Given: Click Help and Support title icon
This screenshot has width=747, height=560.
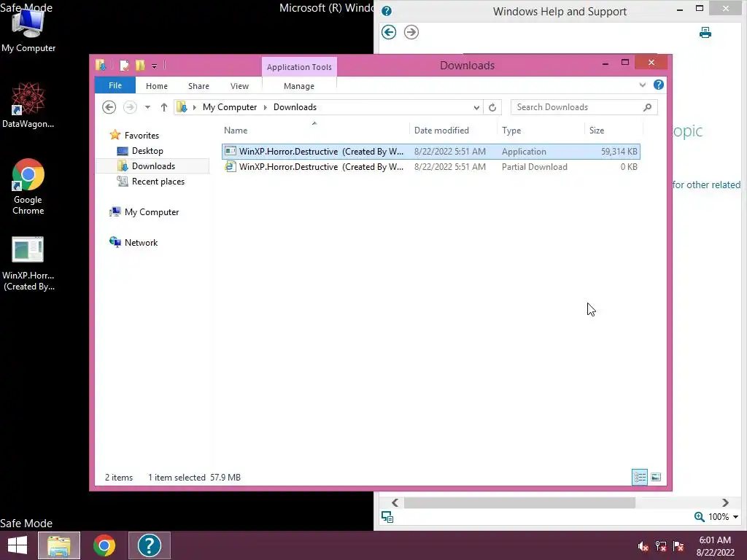Looking at the screenshot, I should point(387,11).
